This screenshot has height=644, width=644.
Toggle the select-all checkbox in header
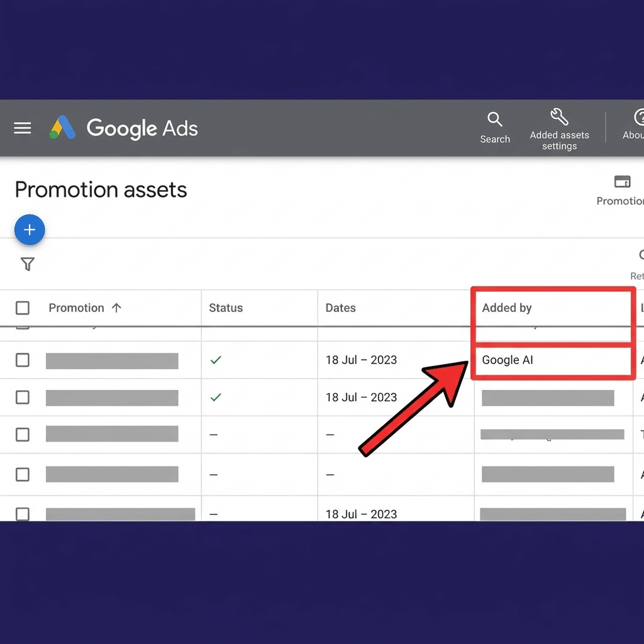click(23, 308)
